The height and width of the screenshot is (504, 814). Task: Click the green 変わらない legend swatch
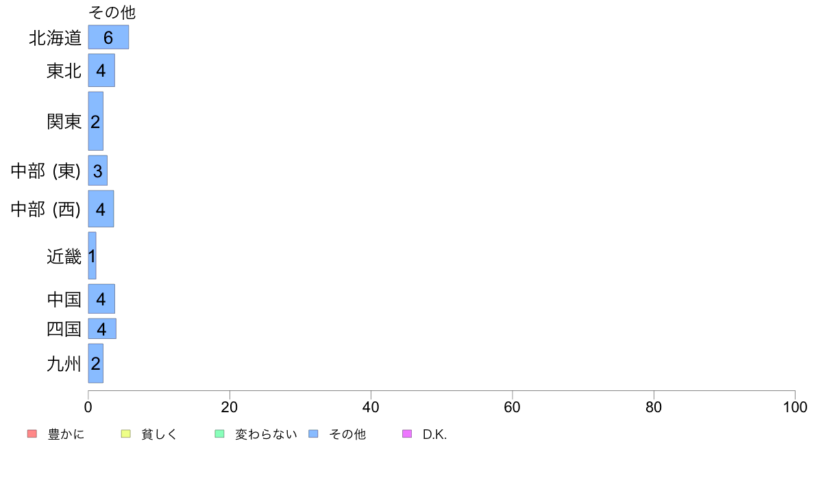pos(219,434)
